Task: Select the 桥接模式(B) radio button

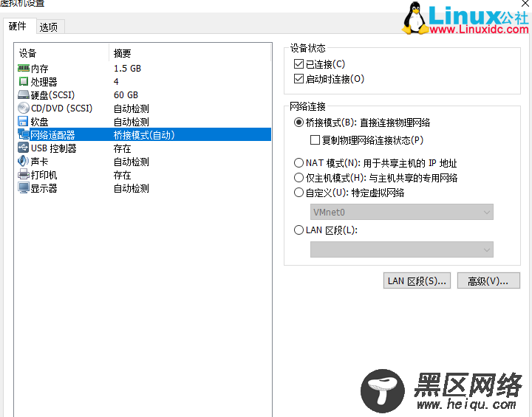Action: [x=299, y=123]
